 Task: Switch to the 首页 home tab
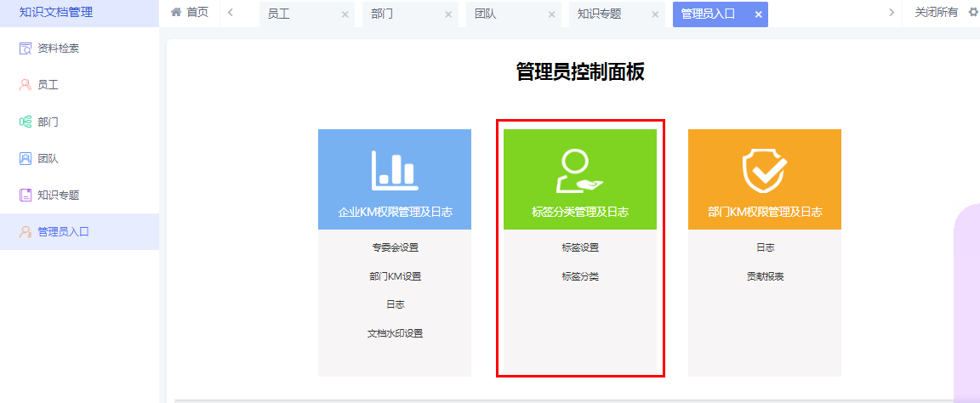190,13
